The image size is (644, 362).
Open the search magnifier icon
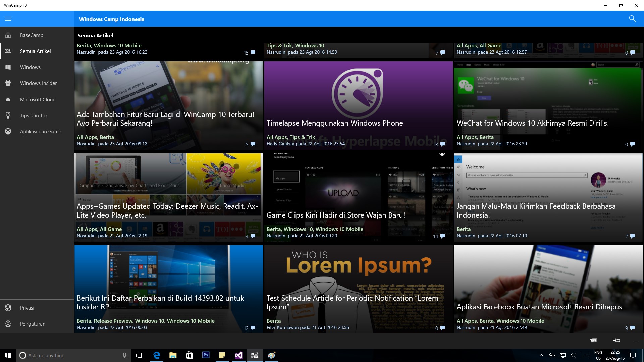[632, 19]
